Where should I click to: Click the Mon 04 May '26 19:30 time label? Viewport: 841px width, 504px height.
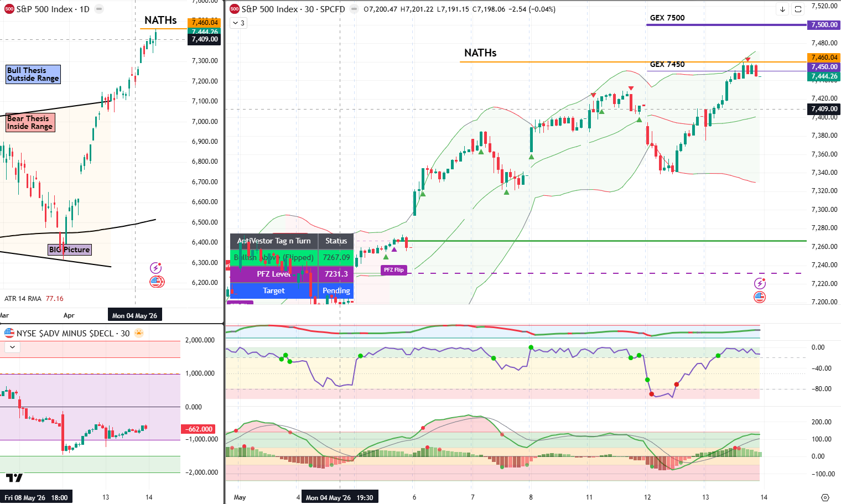click(x=340, y=497)
